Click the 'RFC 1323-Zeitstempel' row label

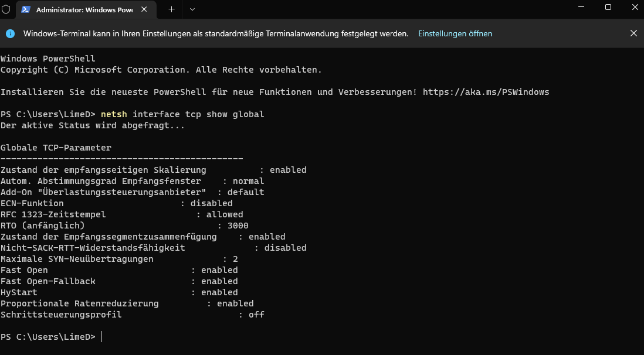pyautogui.click(x=53, y=214)
